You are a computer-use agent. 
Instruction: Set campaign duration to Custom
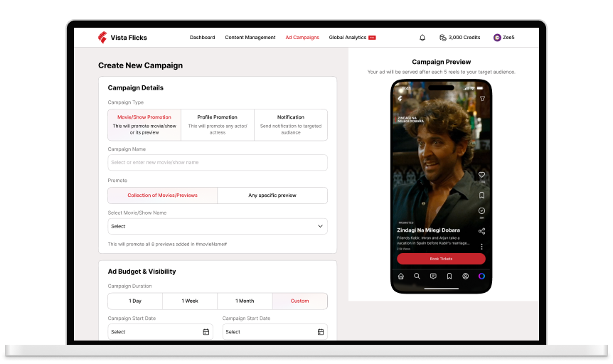click(x=299, y=301)
